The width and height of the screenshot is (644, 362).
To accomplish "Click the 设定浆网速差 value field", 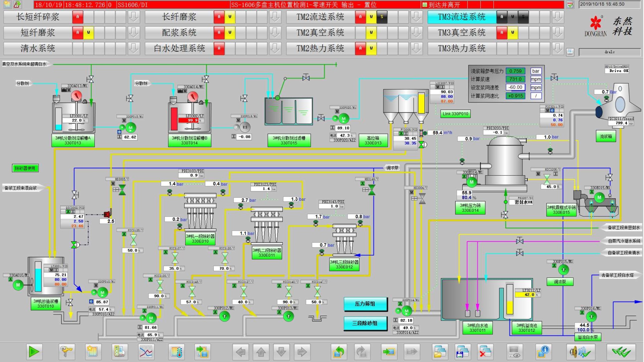I will (515, 87).
